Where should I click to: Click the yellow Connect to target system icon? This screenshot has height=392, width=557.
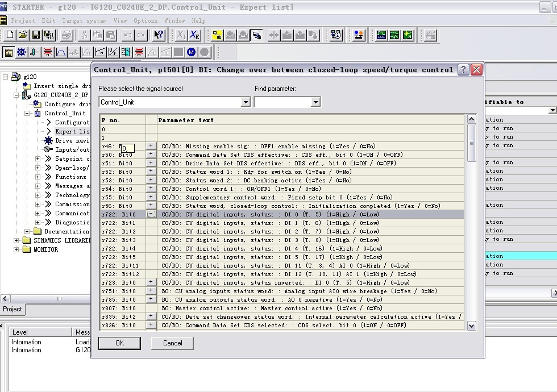tap(217, 35)
